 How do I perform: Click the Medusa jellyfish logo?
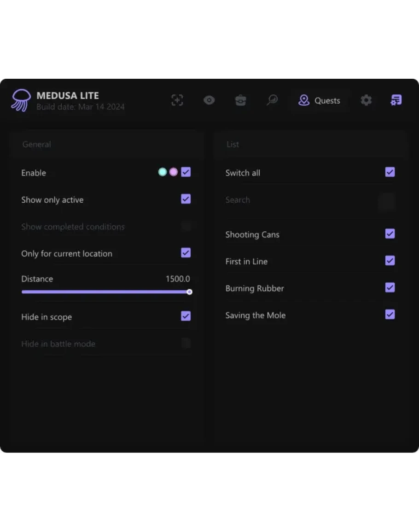[21, 100]
